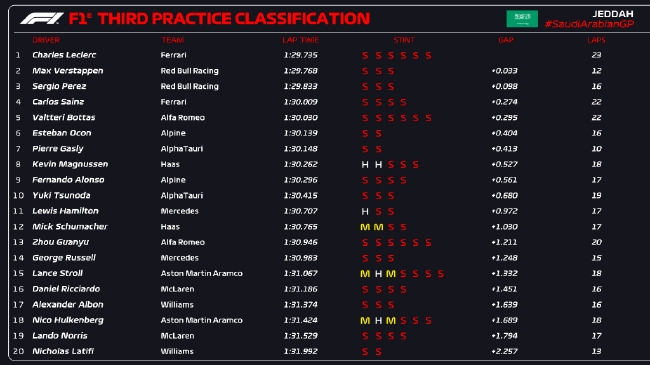Click the #SaudiArabianGP hashtag
Screen dimensions: 650x365
pos(589,24)
